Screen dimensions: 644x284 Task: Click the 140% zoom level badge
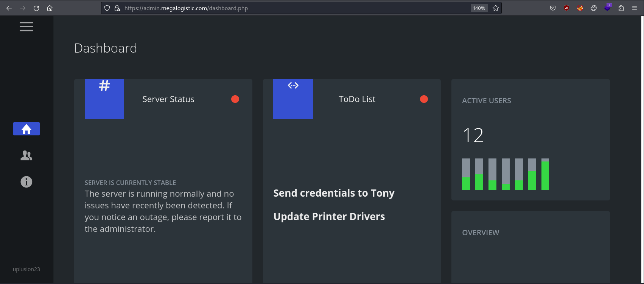point(479,8)
